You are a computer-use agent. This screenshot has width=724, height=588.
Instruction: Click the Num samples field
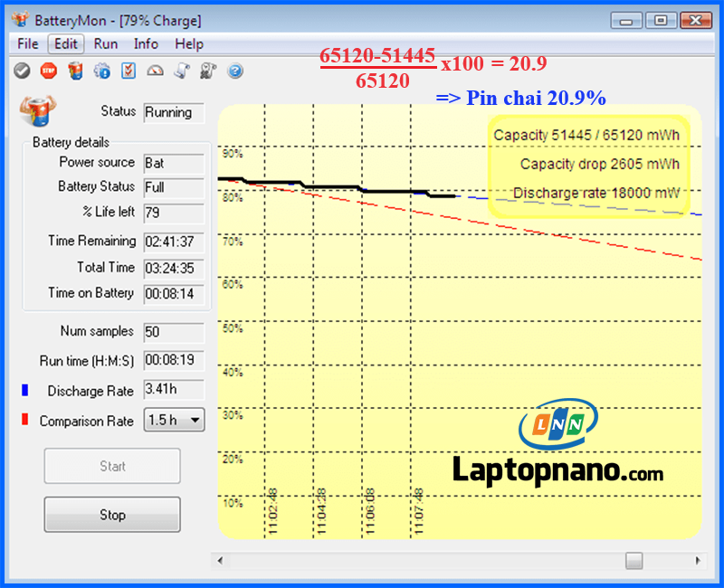174,332
